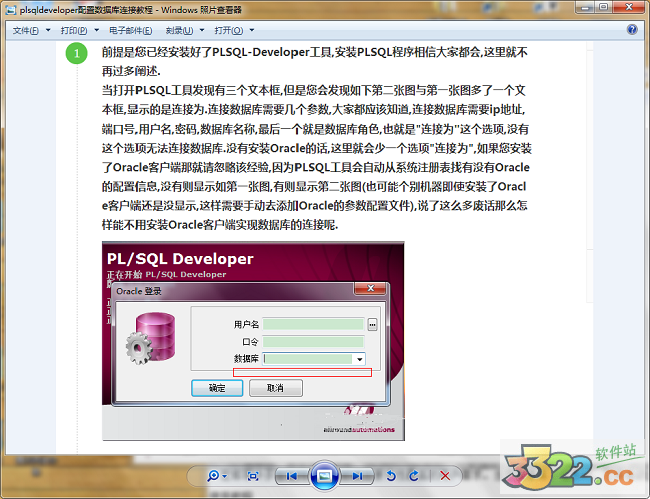Show the picture at actual size
This screenshot has height=499, width=650.
click(253, 476)
